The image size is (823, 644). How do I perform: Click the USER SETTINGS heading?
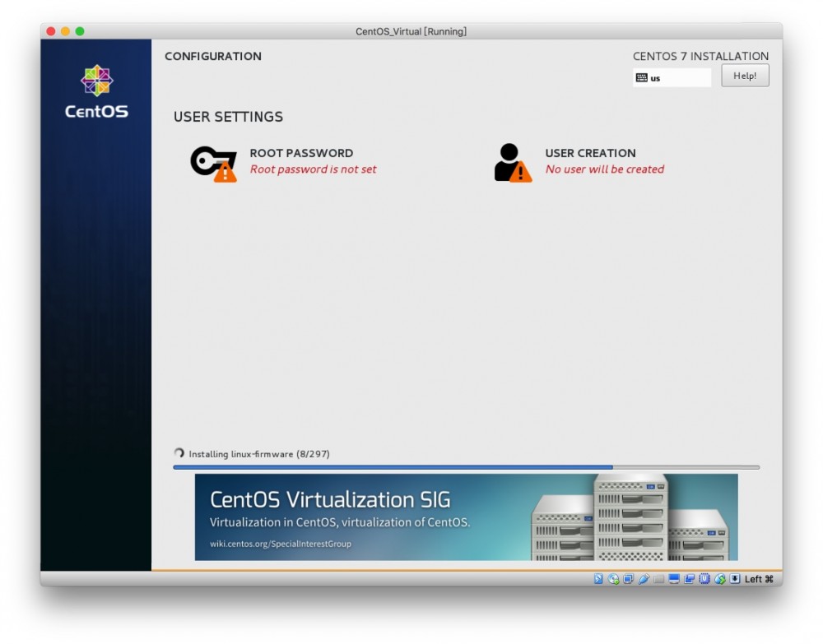[228, 117]
